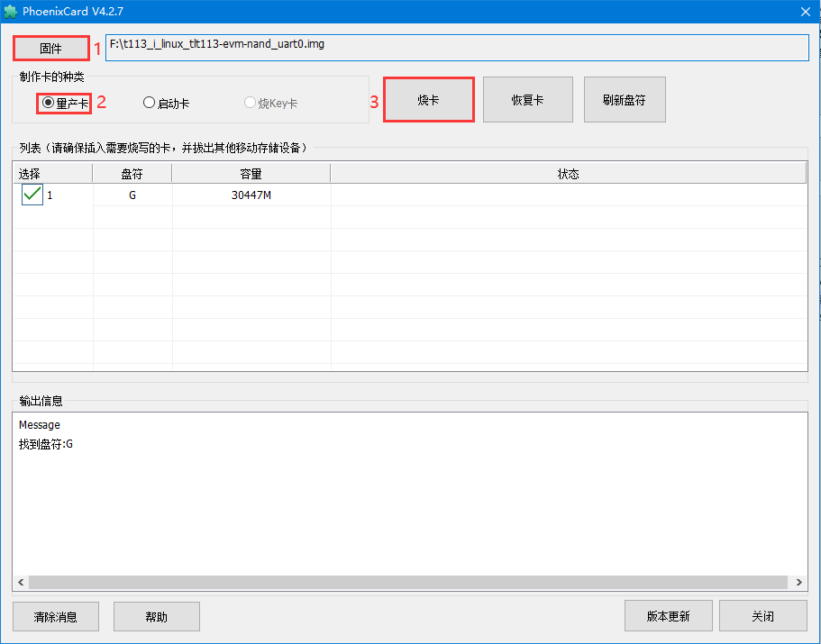The image size is (821, 644).
Task: Click the 找到盘符:G message line
Action: [x=46, y=444]
